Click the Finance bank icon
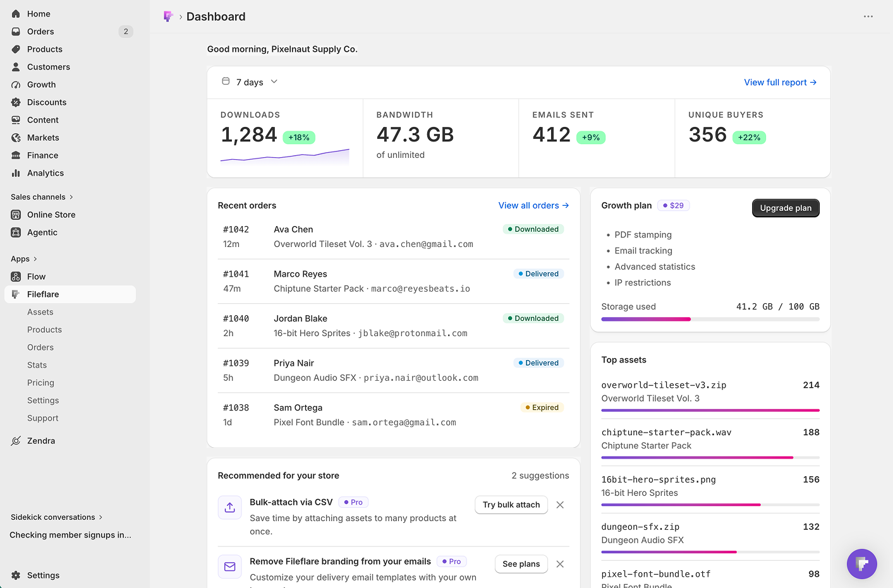The width and height of the screenshot is (893, 588). 16,155
